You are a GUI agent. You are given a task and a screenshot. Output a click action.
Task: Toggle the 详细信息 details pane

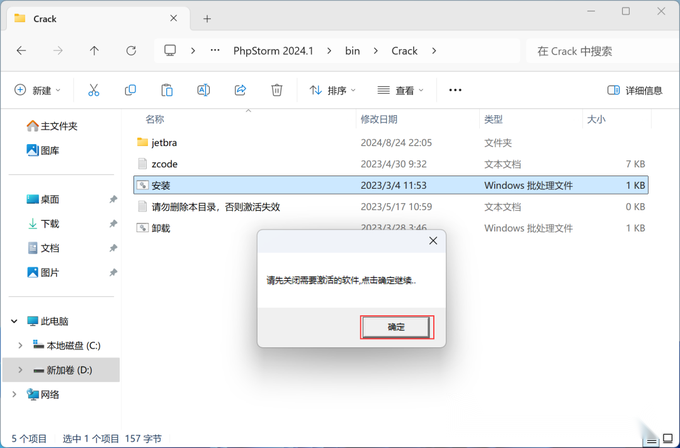coord(635,90)
